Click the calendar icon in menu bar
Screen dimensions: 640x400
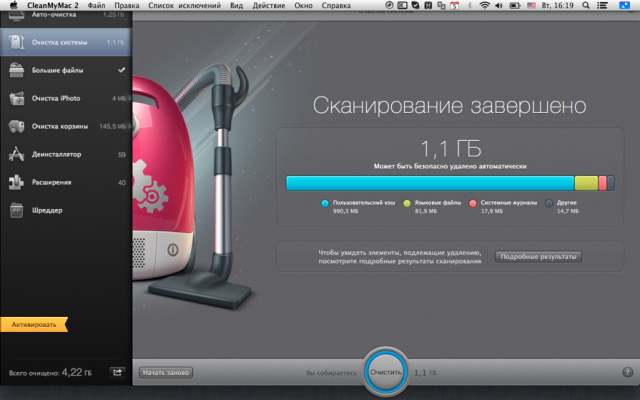[454, 5]
